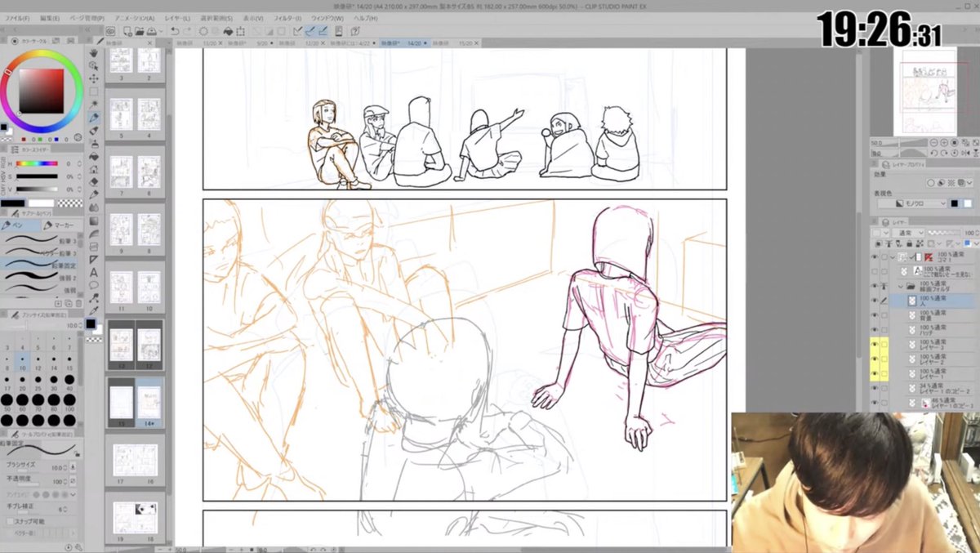Image resolution: width=980 pixels, height=553 pixels.
Task: Click the New file toolbar icon
Action: pos(127,31)
